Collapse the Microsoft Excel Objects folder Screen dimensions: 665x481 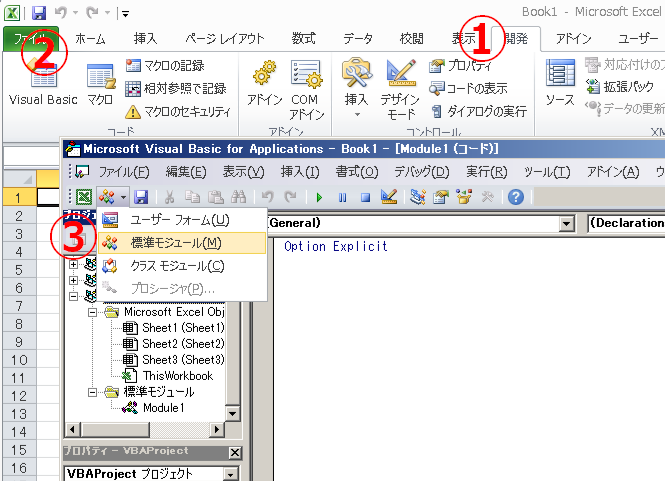(x=92, y=313)
